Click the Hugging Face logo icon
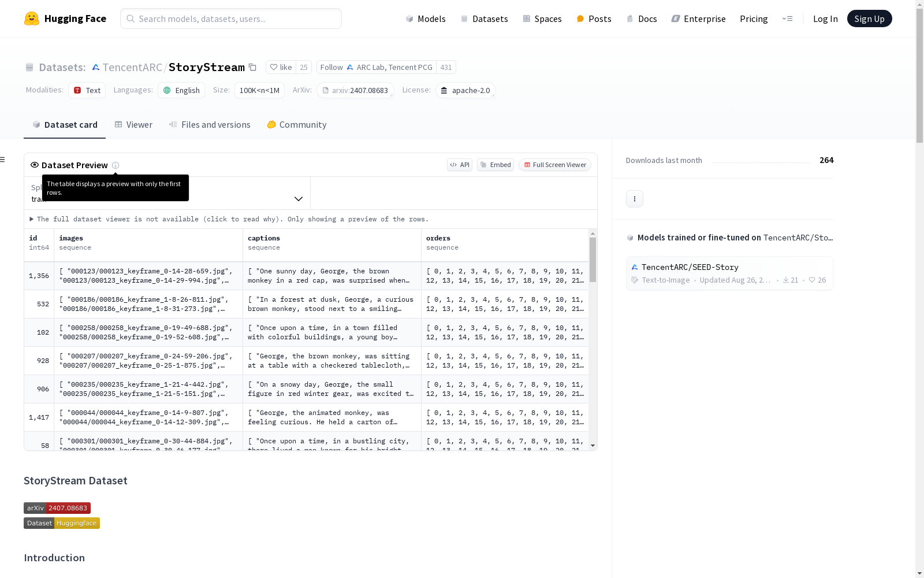 32,18
